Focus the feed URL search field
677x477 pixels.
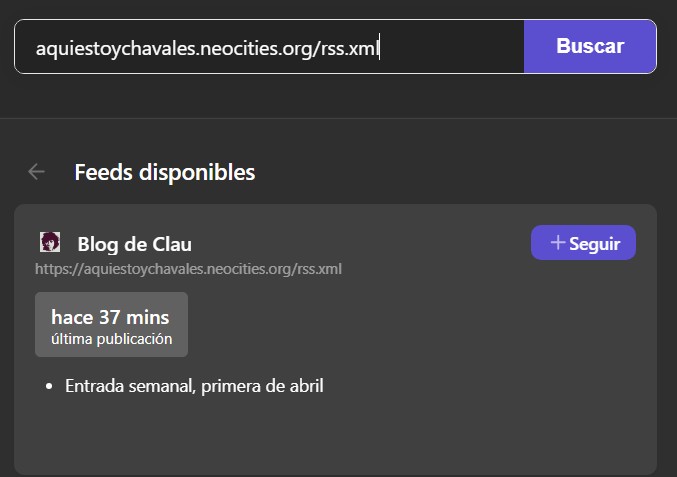pyautogui.click(x=269, y=47)
